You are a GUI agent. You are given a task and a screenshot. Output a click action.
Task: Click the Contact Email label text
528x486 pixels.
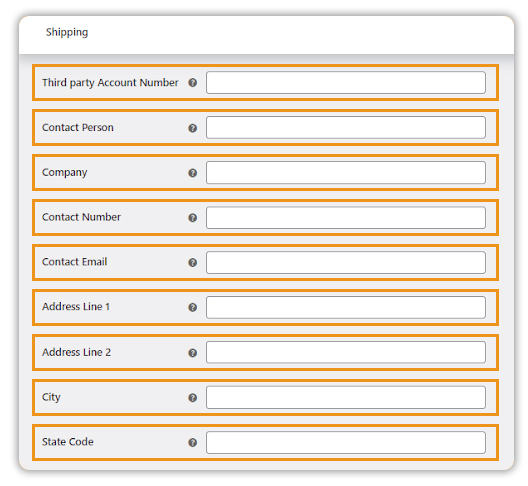pos(74,262)
